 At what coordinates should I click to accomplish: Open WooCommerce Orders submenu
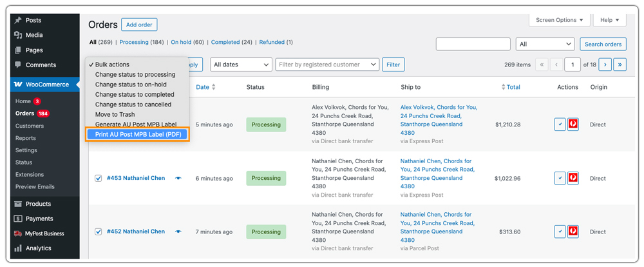24,114
